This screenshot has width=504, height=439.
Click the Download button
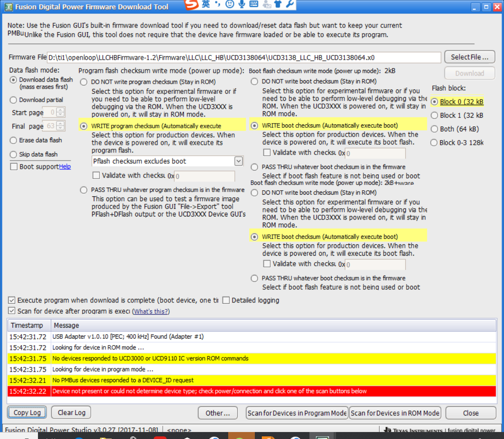pos(469,74)
